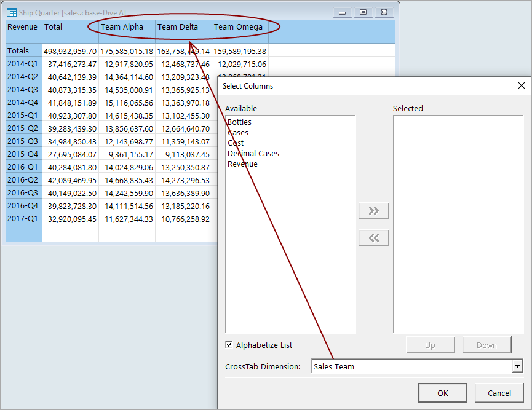Select Decimal Cases in the Available list

click(x=253, y=154)
